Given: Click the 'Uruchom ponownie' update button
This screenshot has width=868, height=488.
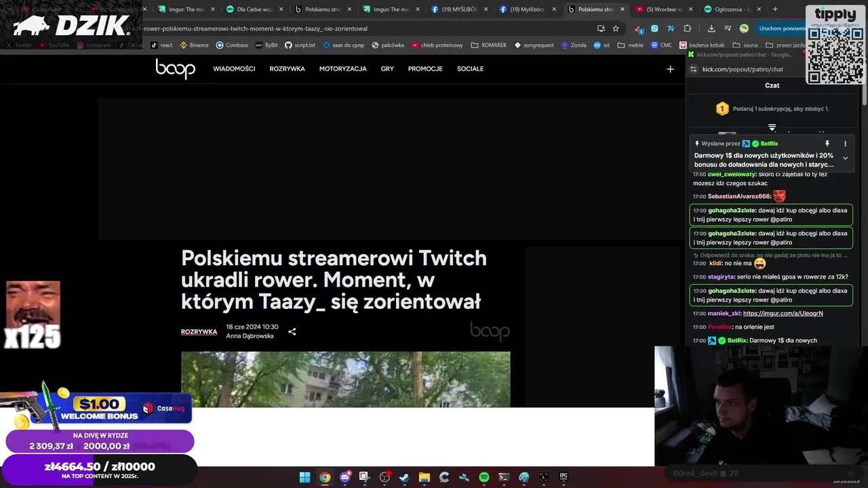Looking at the screenshot, I should pyautogui.click(x=781, y=28).
